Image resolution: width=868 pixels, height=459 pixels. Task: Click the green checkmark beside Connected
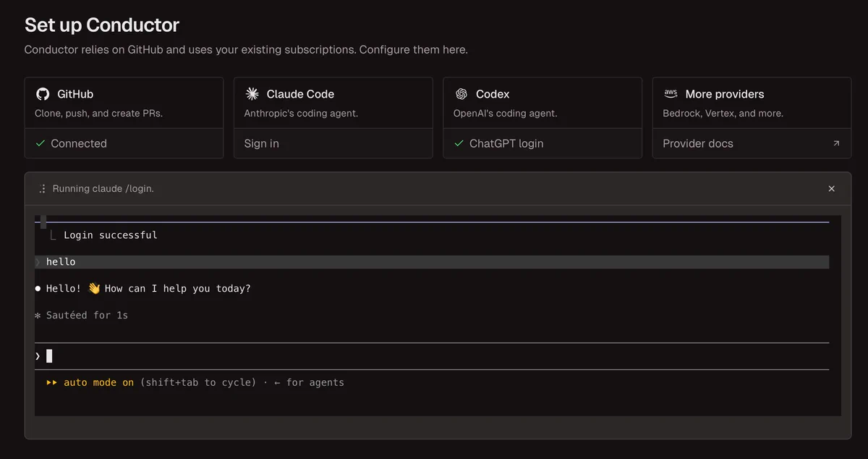[41, 143]
